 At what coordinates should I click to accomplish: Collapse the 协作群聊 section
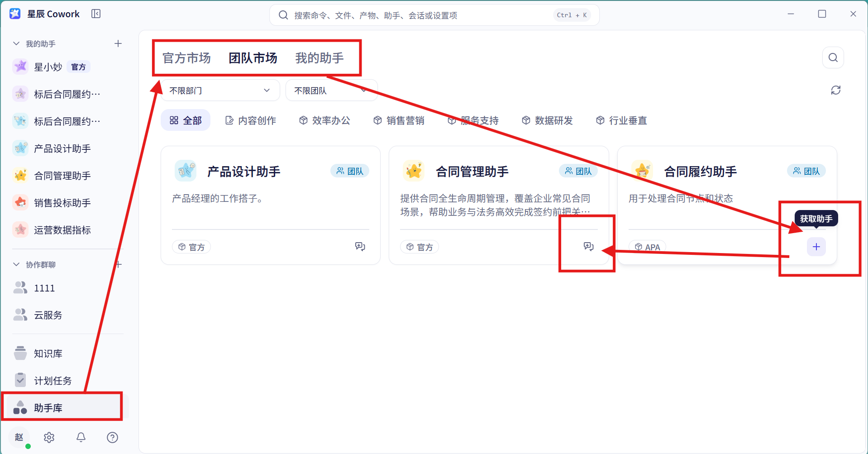point(16,264)
